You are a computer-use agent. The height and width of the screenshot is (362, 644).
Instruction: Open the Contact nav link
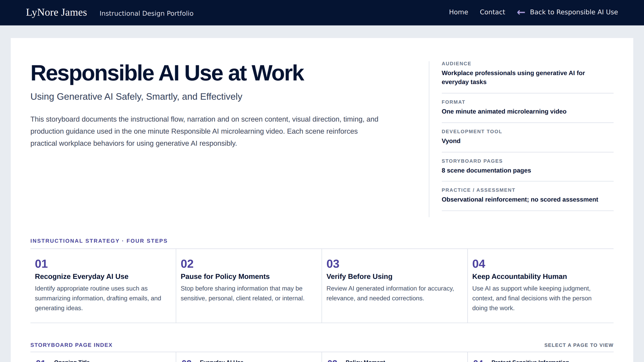click(492, 12)
